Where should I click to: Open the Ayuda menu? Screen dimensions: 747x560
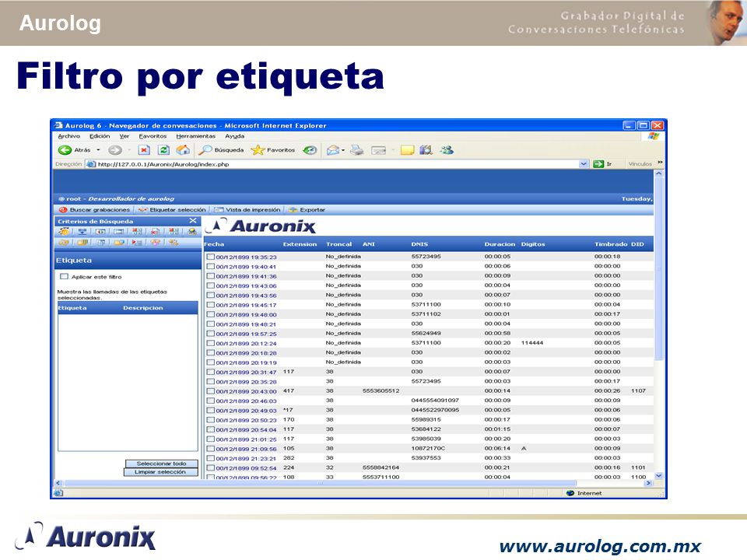[x=234, y=136]
